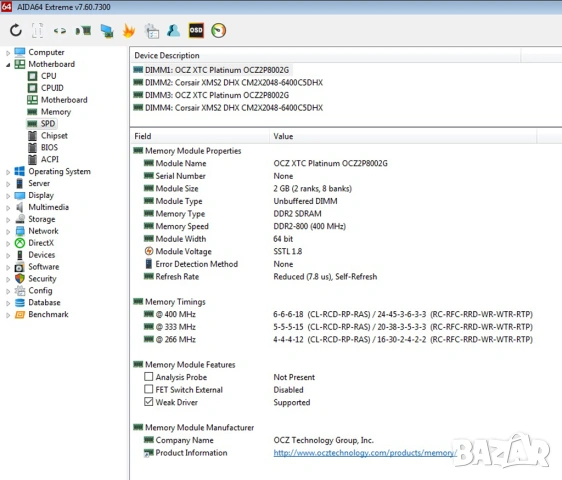Select the Security tree node

click(42, 279)
